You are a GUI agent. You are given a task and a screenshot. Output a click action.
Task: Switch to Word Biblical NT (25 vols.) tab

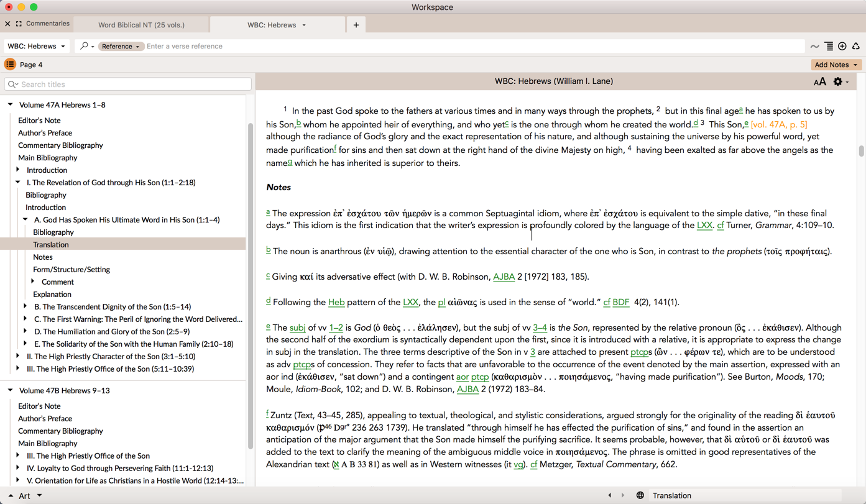tap(141, 25)
